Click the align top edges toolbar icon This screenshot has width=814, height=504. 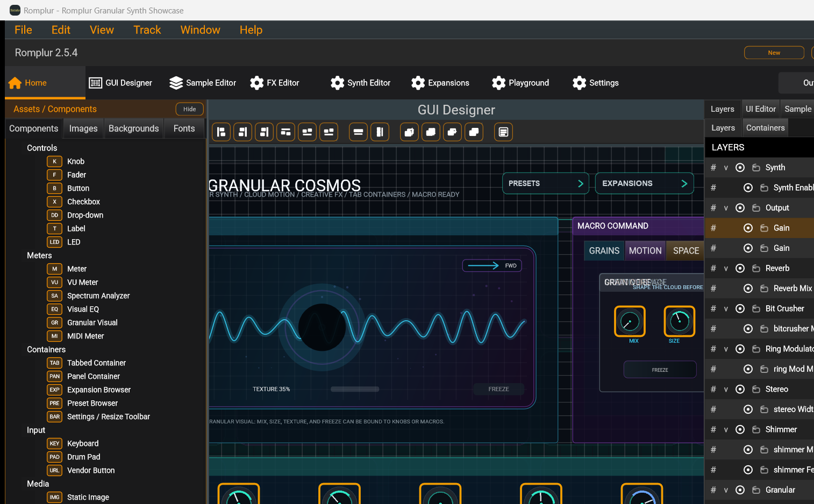[285, 132]
